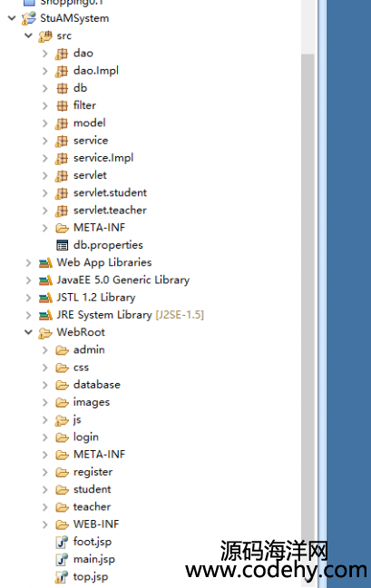This screenshot has width=371, height=588.
Task: Expand JRE System Library
Action: (x=28, y=315)
